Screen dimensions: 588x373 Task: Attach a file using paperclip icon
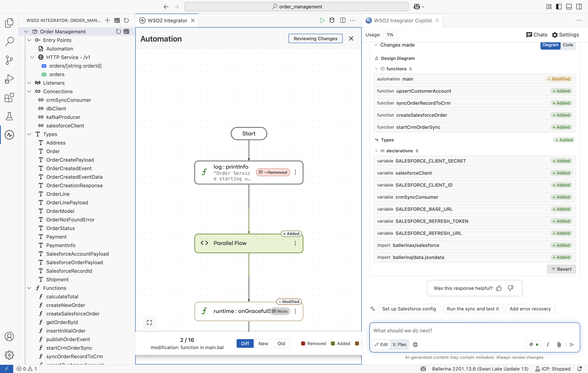point(559,344)
